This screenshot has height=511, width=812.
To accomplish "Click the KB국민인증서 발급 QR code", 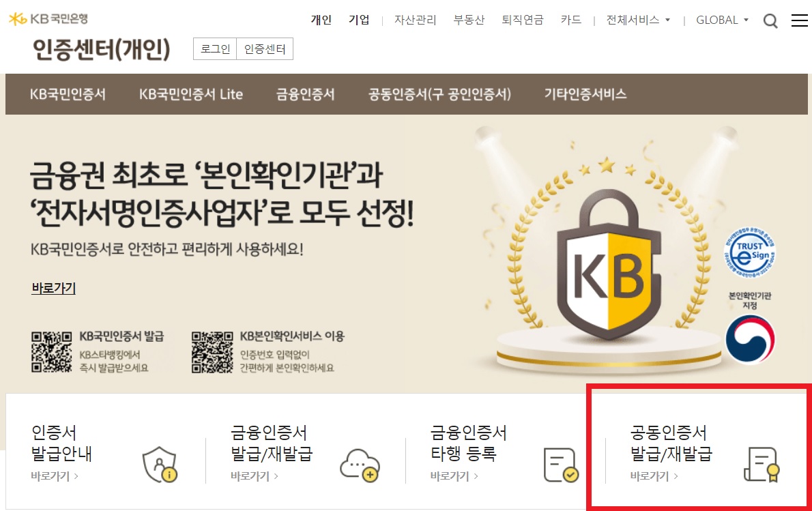I will 51,352.
